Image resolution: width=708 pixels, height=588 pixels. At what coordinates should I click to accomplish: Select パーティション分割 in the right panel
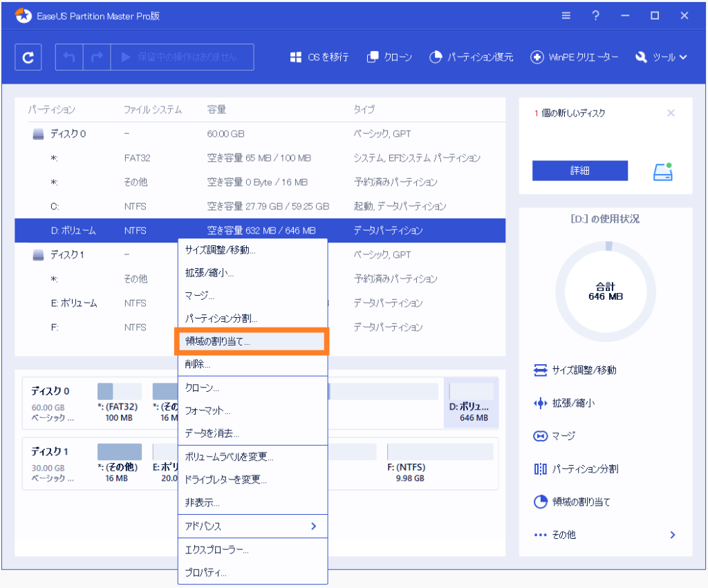(576, 469)
